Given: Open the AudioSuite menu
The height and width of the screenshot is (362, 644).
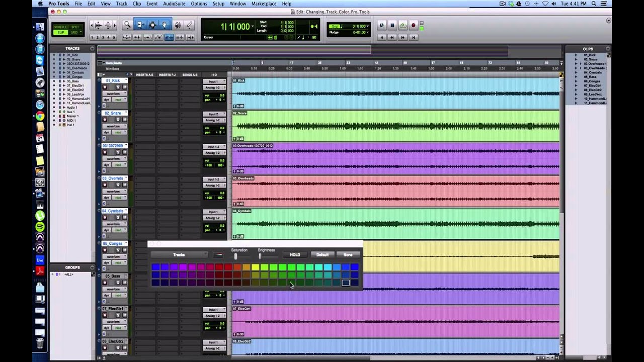Looking at the screenshot, I should 174,4.
